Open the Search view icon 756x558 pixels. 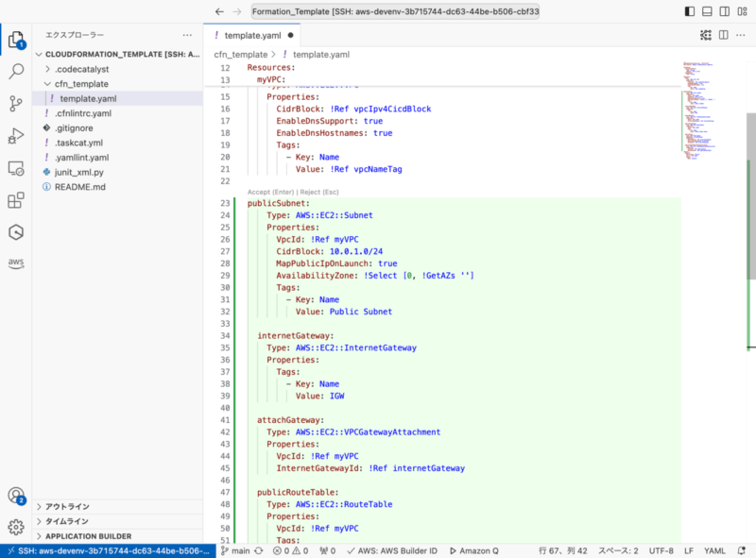[16, 72]
